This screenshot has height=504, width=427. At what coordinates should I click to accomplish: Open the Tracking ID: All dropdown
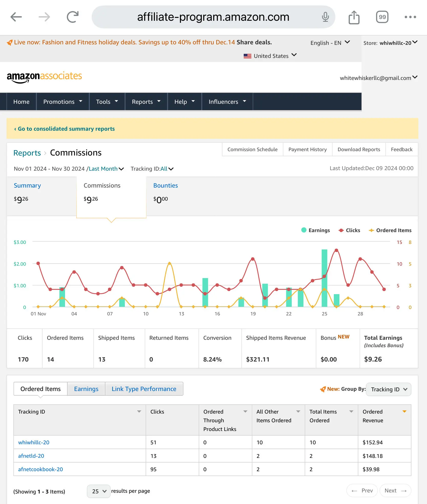pyautogui.click(x=152, y=169)
